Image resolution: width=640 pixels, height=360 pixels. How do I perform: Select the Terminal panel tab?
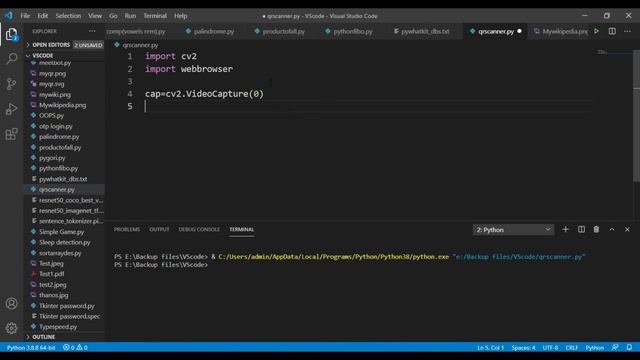242,229
